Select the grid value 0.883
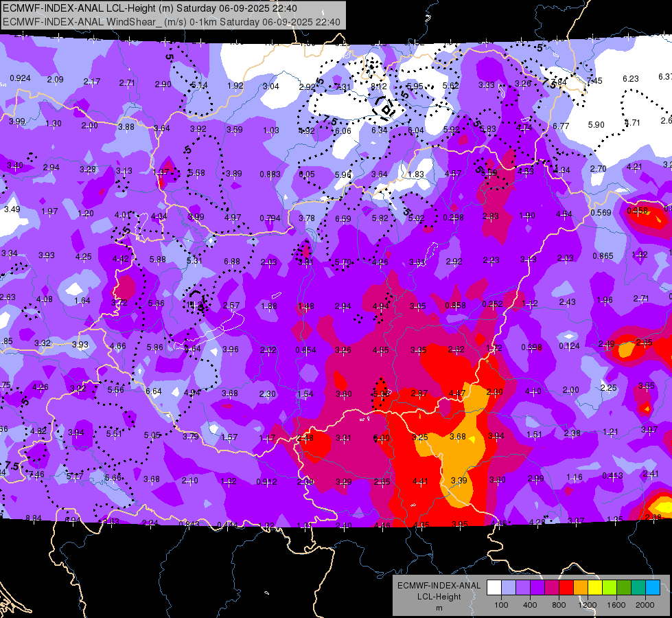 [270, 174]
